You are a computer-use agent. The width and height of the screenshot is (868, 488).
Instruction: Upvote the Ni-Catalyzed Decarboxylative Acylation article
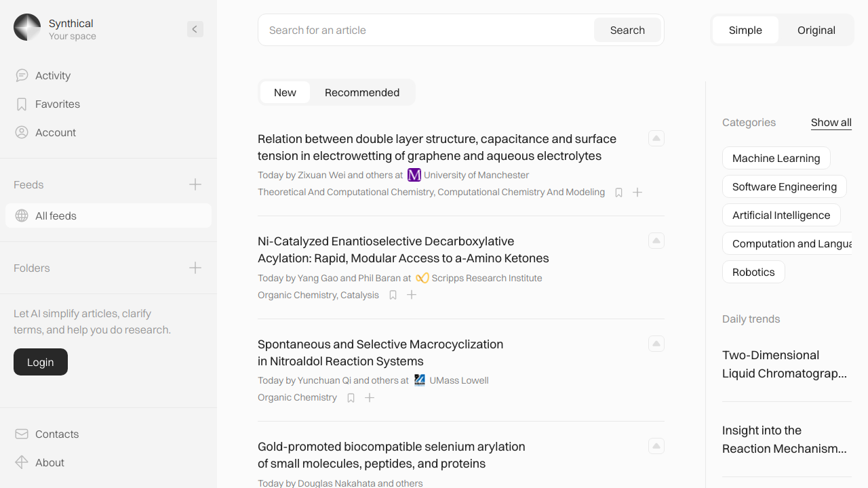pos(656,241)
